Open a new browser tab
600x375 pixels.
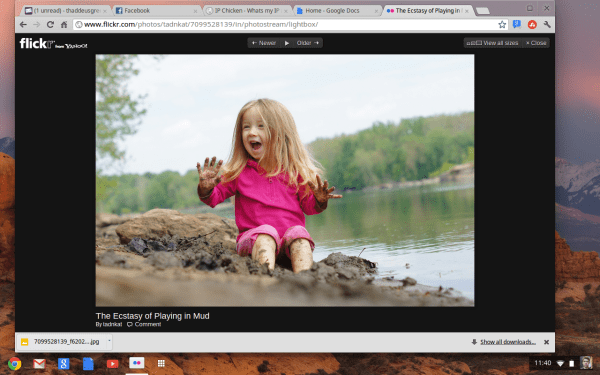[483, 11]
